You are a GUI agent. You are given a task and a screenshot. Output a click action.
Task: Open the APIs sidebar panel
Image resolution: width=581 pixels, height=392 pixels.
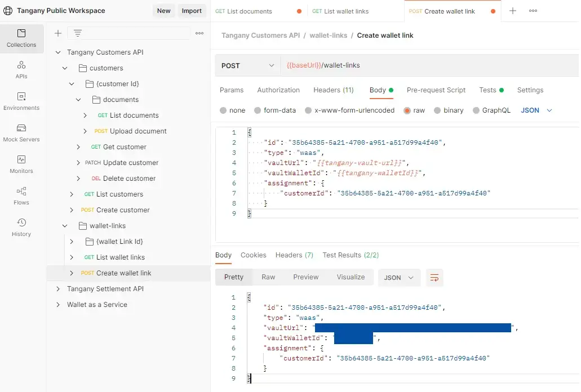(x=21, y=70)
